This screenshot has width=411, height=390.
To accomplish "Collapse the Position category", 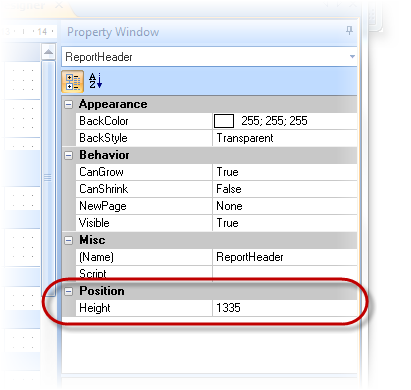I will [69, 291].
